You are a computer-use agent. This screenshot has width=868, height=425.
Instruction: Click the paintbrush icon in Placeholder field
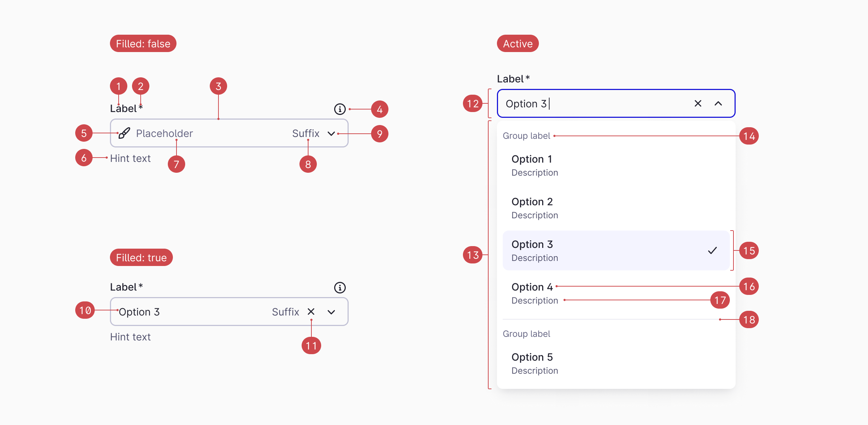tap(124, 133)
